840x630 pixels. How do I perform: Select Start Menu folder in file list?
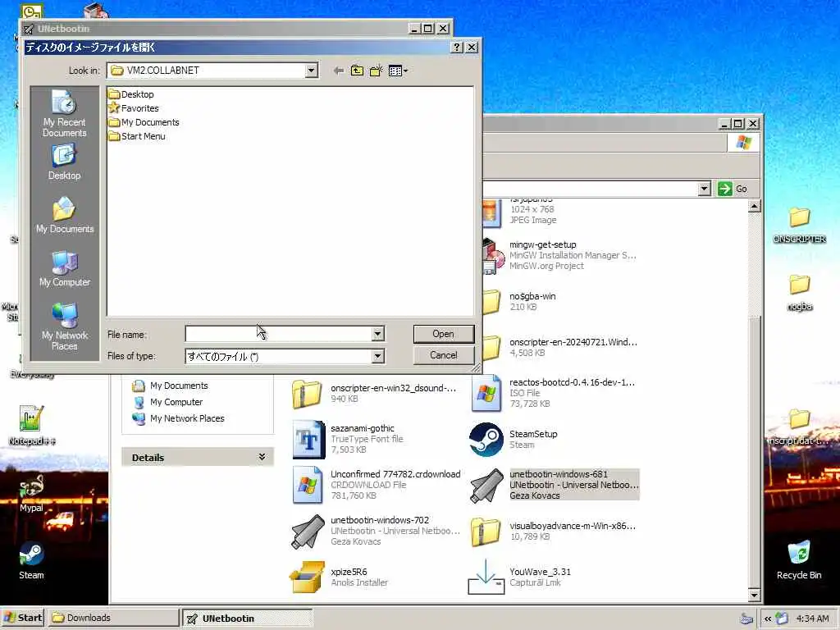(137, 136)
